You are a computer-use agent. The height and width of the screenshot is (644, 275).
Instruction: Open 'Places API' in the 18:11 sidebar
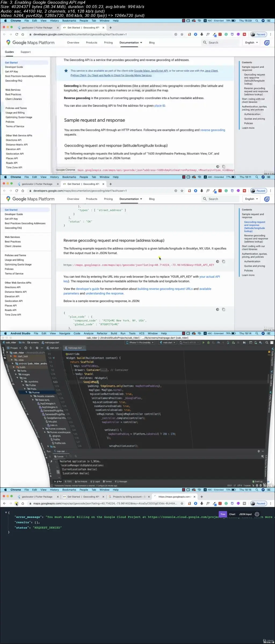[11, 306]
